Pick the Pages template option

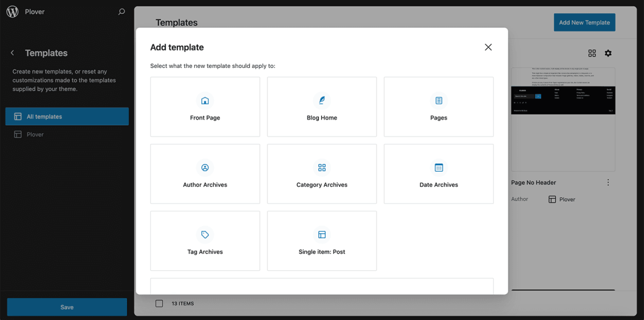438,107
